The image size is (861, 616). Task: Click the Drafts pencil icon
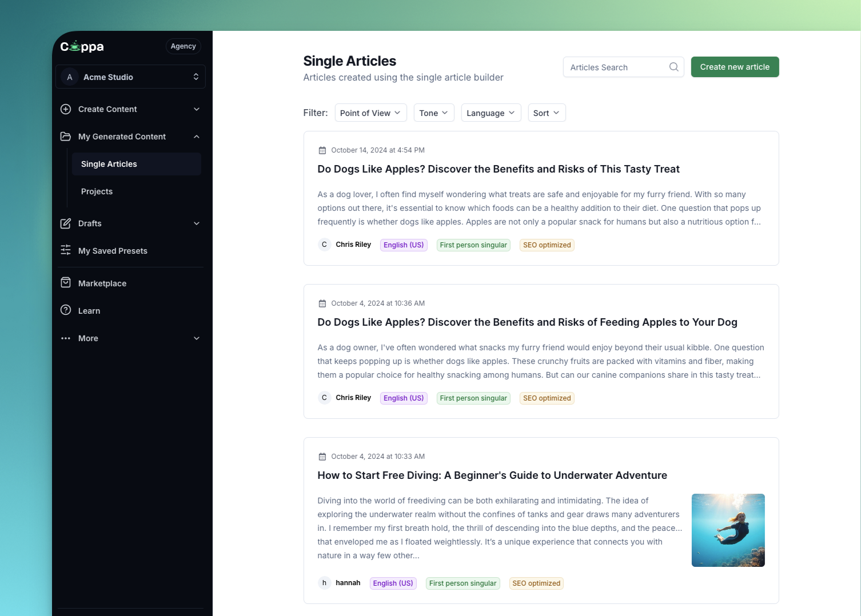point(66,223)
